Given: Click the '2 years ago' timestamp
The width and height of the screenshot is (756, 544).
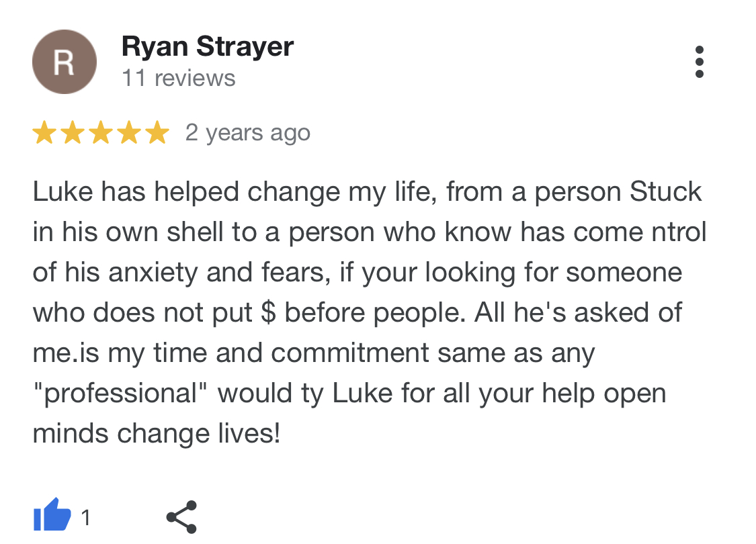Looking at the screenshot, I should coord(248,133).
